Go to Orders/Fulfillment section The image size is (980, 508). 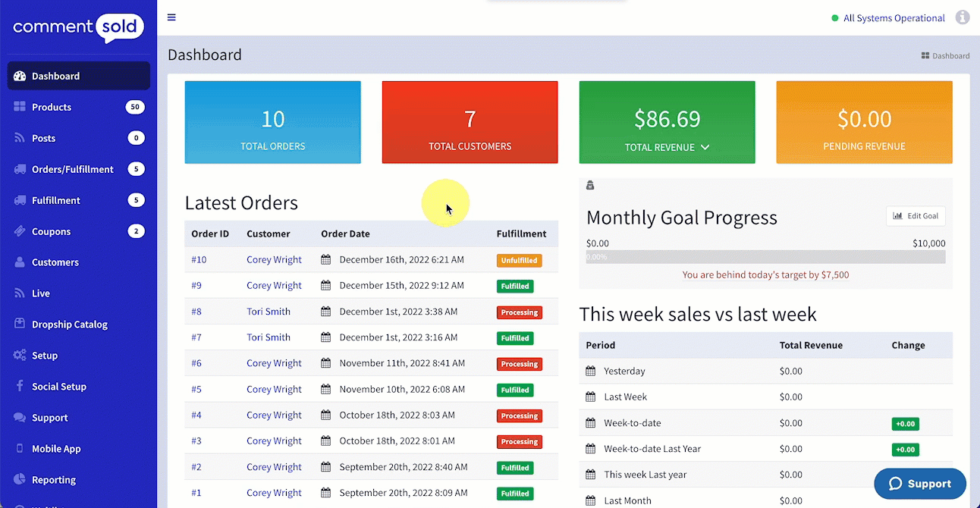tap(79, 169)
